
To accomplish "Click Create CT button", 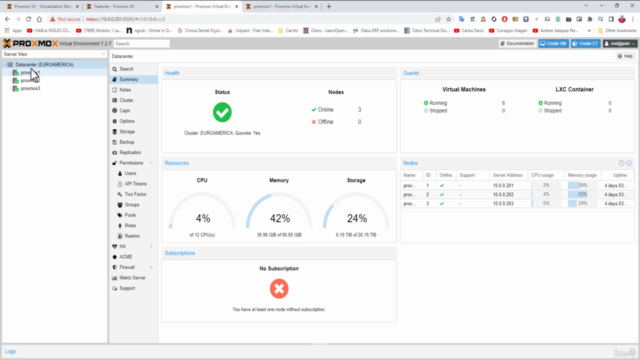I will click(585, 43).
